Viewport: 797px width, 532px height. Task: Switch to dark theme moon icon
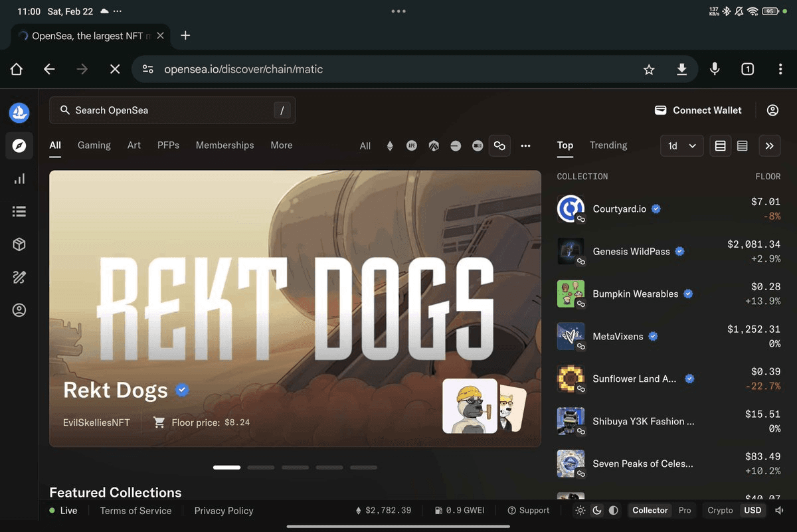click(x=597, y=510)
